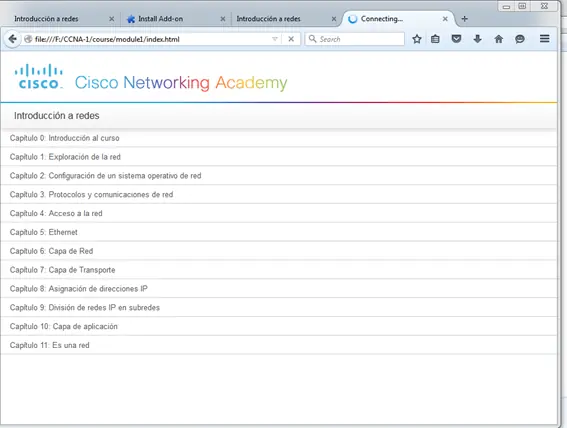
Task: Close the Install Add-on tab
Action: click(x=223, y=19)
